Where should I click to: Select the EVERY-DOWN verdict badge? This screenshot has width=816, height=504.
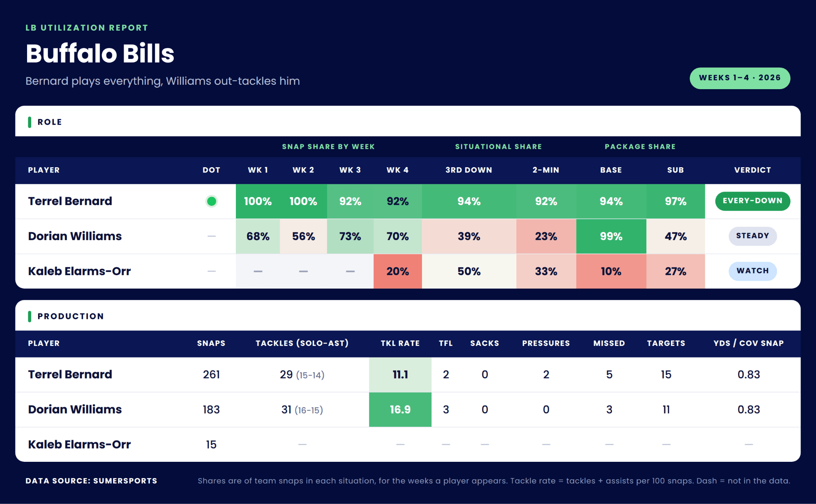coord(752,201)
